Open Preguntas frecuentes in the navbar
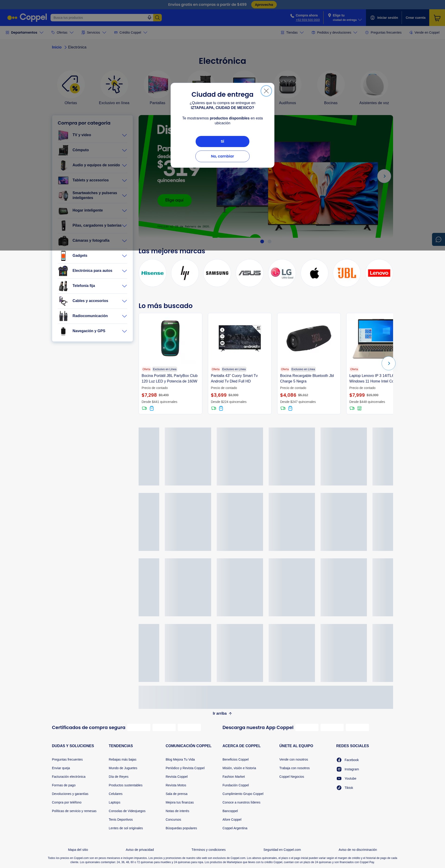445x868 pixels. click(383, 33)
